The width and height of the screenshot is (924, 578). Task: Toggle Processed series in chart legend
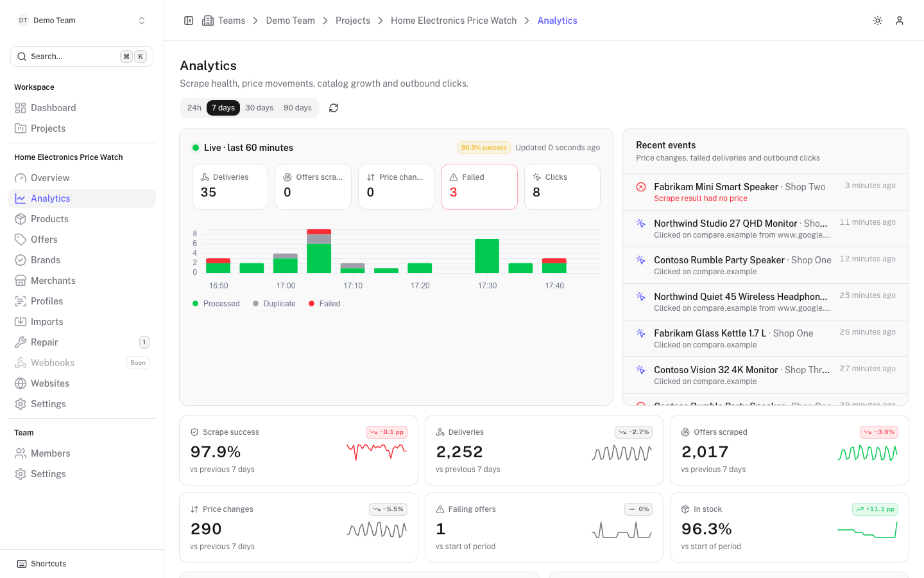click(x=216, y=304)
